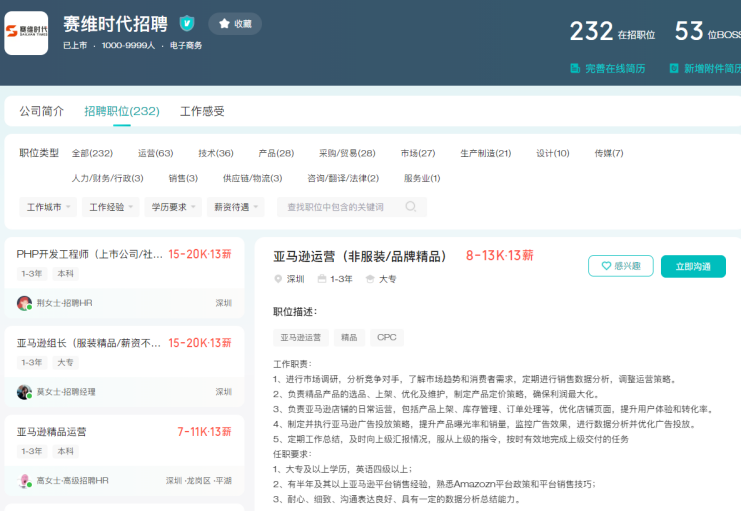Click the briefcase icon beside 1-3年
Viewport: 741px width, 511px height.
click(x=322, y=279)
